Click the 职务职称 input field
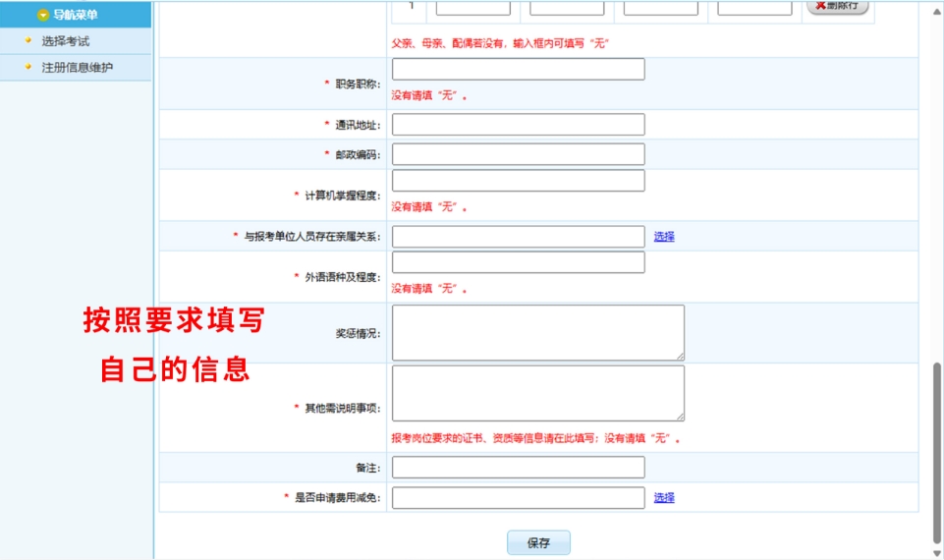Image resolution: width=944 pixels, height=560 pixels. (x=518, y=69)
